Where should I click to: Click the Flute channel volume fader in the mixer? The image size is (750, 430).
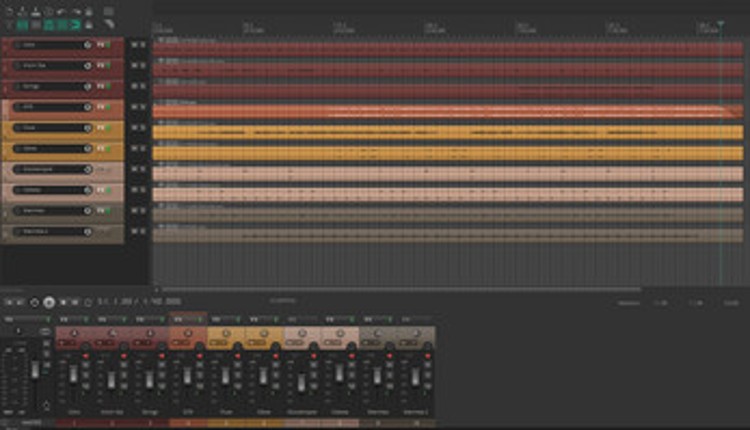pyautogui.click(x=225, y=373)
